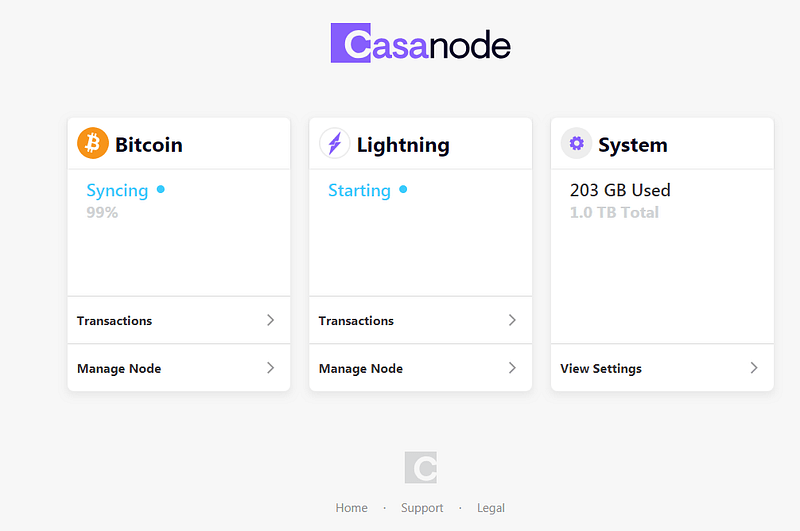Expand Bitcoin Transactions chevron arrow
Image resolution: width=800 pixels, height=531 pixels.
270,320
